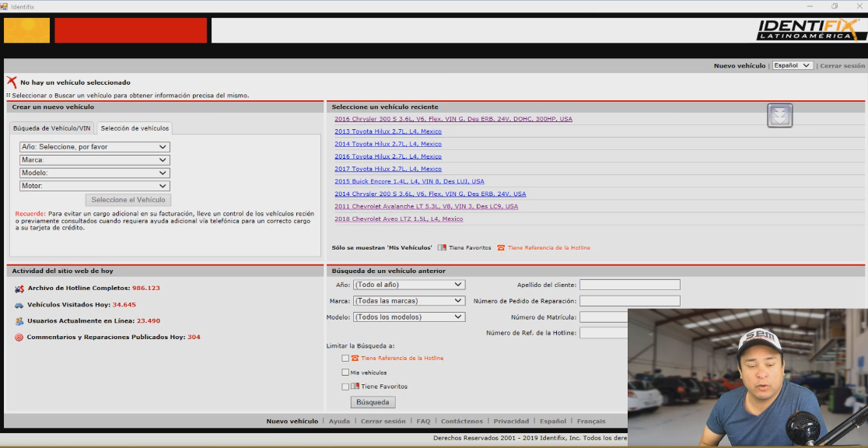Click the Usuarios Actualmente en Línea icon
Screen dimensions: 868x448
pyautogui.click(x=19, y=321)
